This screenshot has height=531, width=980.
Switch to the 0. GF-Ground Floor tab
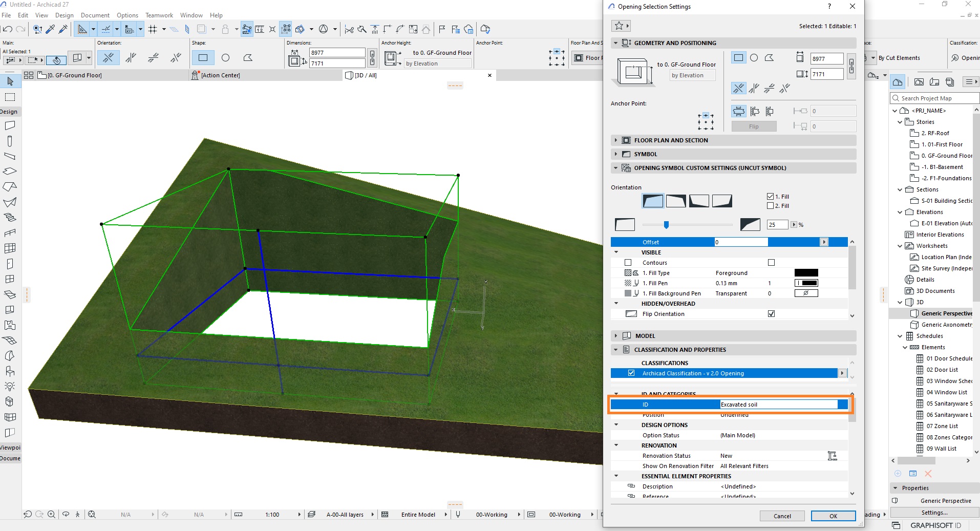pos(75,75)
